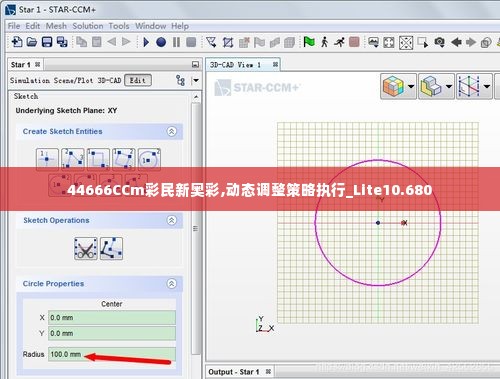Select the Create Point sketch tool
The image size is (500, 379).
click(47, 159)
